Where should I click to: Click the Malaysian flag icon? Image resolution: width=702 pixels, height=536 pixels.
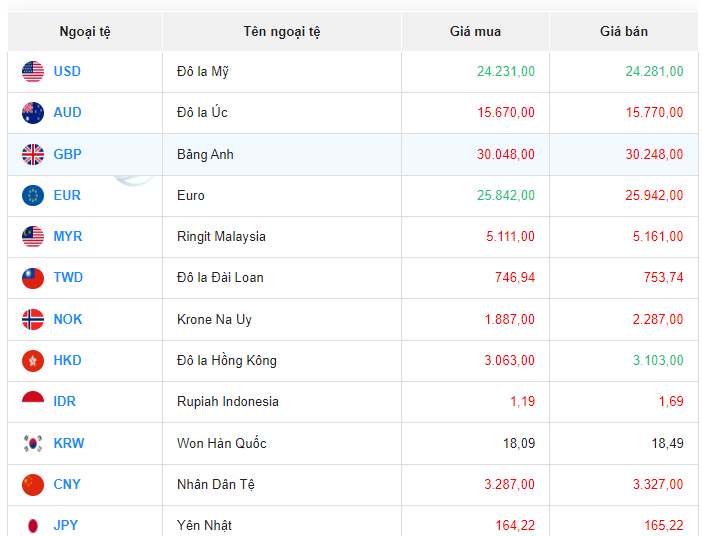33,237
